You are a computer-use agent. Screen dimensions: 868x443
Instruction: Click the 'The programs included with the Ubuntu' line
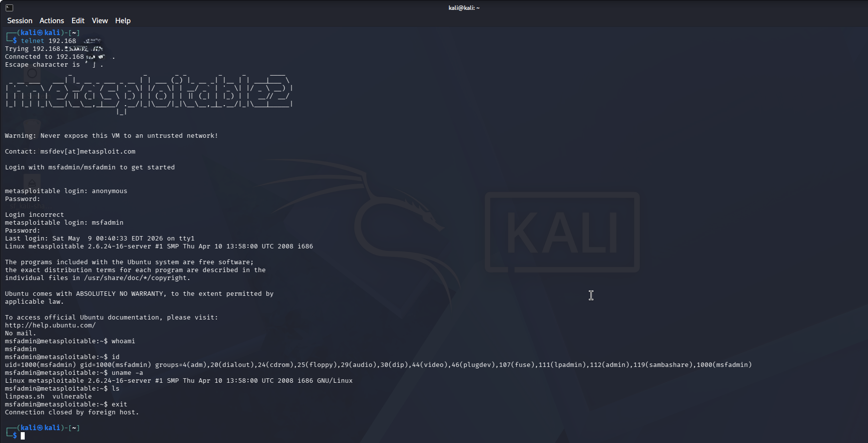tap(129, 262)
